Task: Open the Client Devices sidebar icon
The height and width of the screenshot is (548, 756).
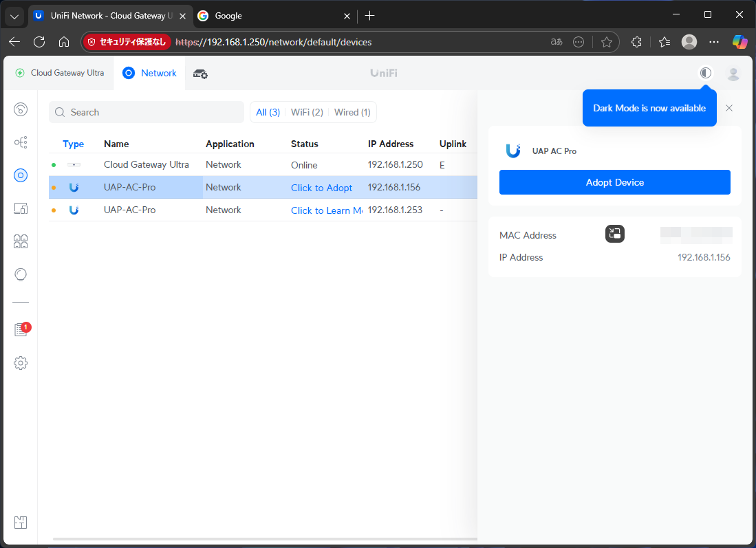Action: coord(21,208)
